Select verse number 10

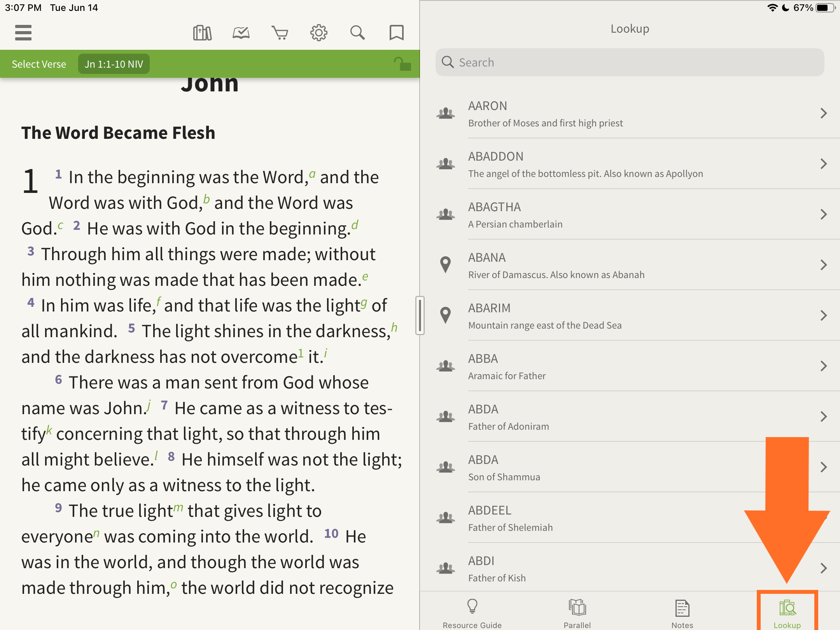click(x=331, y=534)
